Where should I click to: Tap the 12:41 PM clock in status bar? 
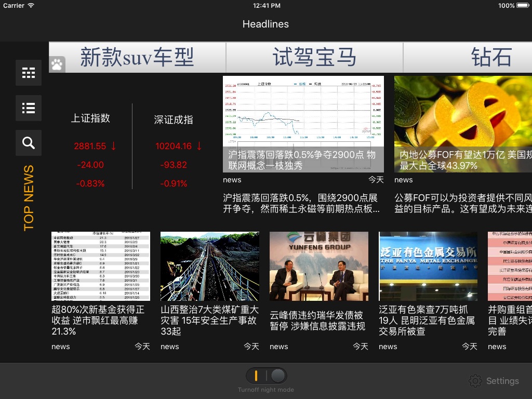[x=267, y=5]
